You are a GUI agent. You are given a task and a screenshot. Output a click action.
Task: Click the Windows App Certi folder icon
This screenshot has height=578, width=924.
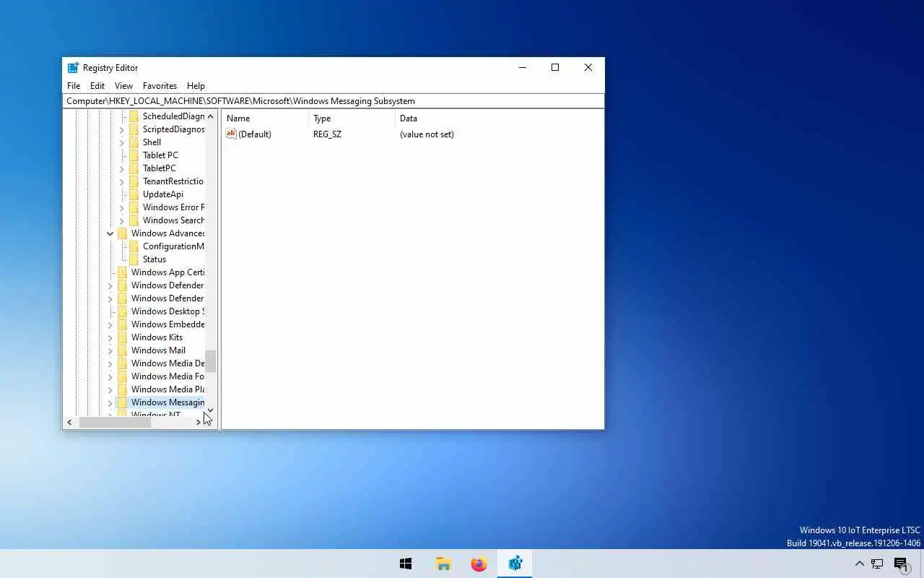click(122, 272)
